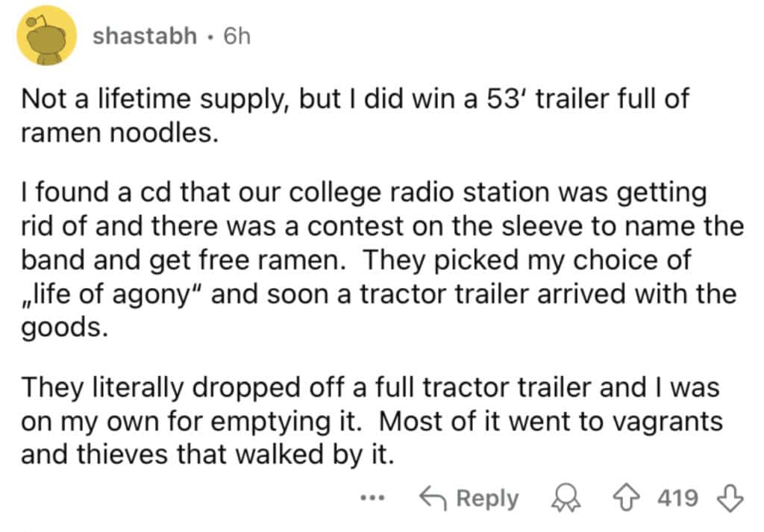Click the Reply button label
764x532 pixels.
click(x=487, y=499)
